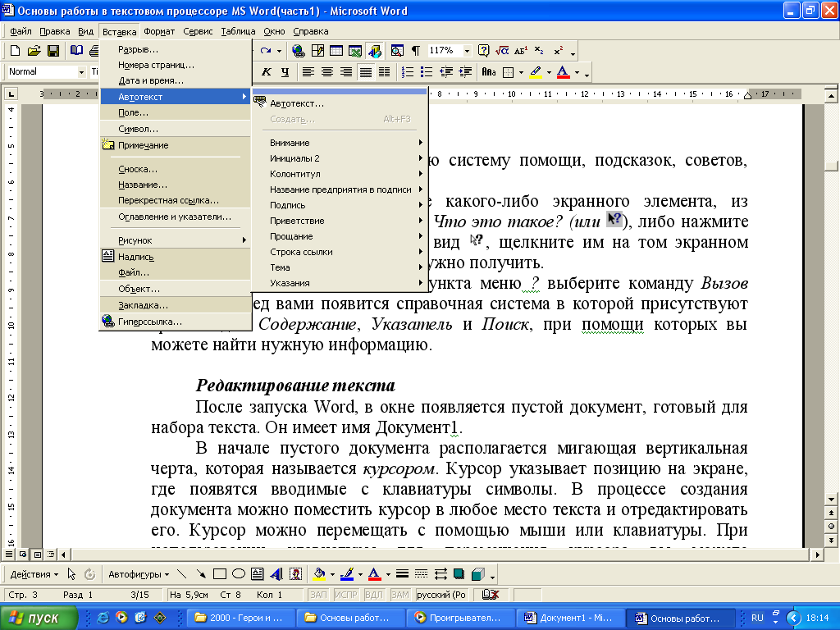Toggle the Drawing toolbar button

click(375, 51)
